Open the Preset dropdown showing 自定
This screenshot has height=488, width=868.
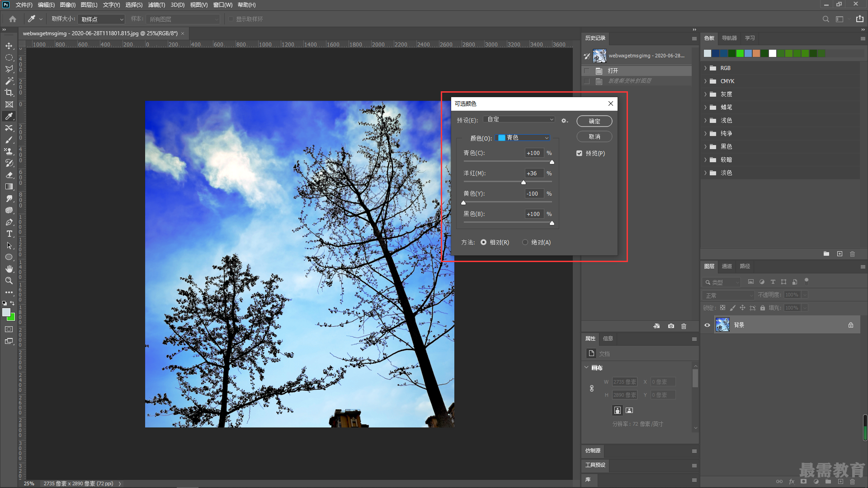pos(519,119)
